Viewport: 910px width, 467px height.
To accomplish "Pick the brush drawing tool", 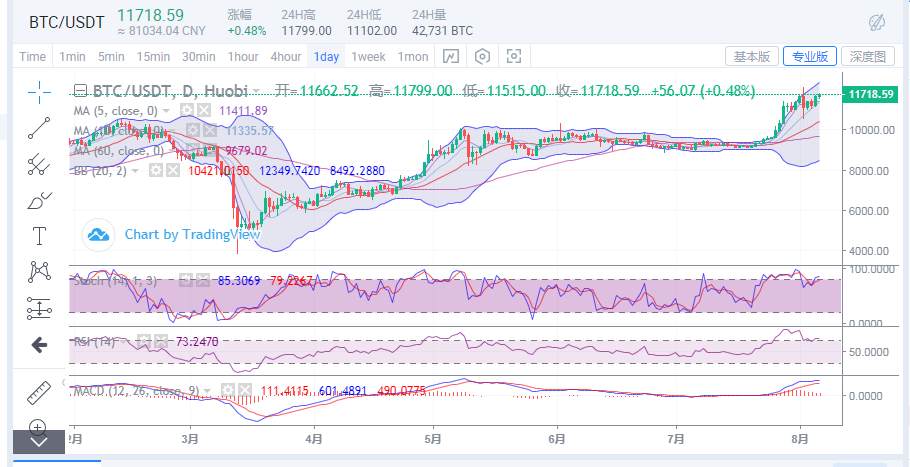I will [x=39, y=200].
